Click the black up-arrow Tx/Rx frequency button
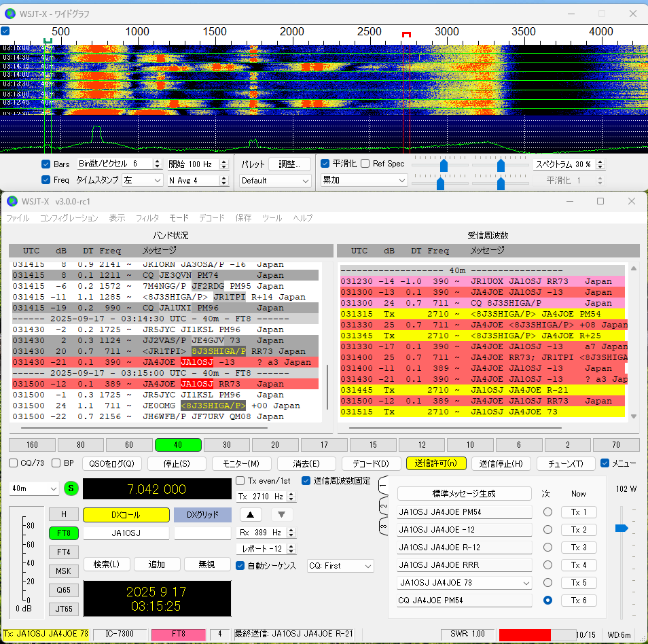Image resolution: width=648 pixels, height=644 pixels. pos(249,514)
